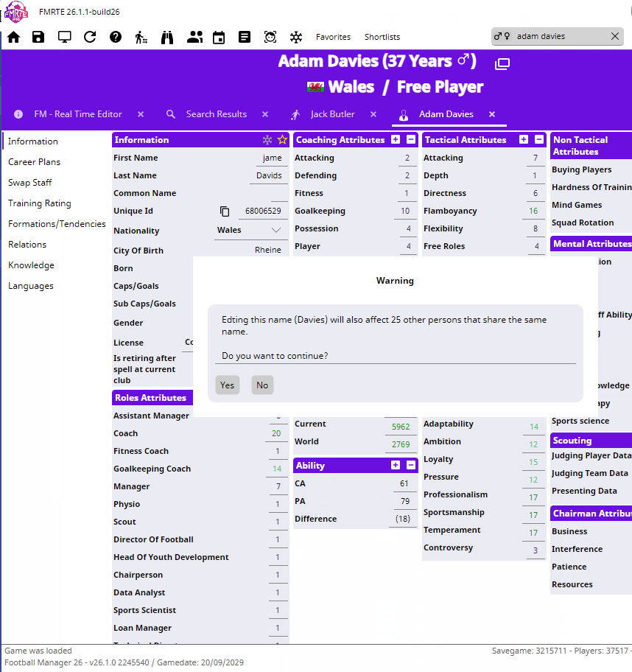This screenshot has width=632, height=672.
Task: Click the gender filter icon in search box
Action: coord(502,36)
